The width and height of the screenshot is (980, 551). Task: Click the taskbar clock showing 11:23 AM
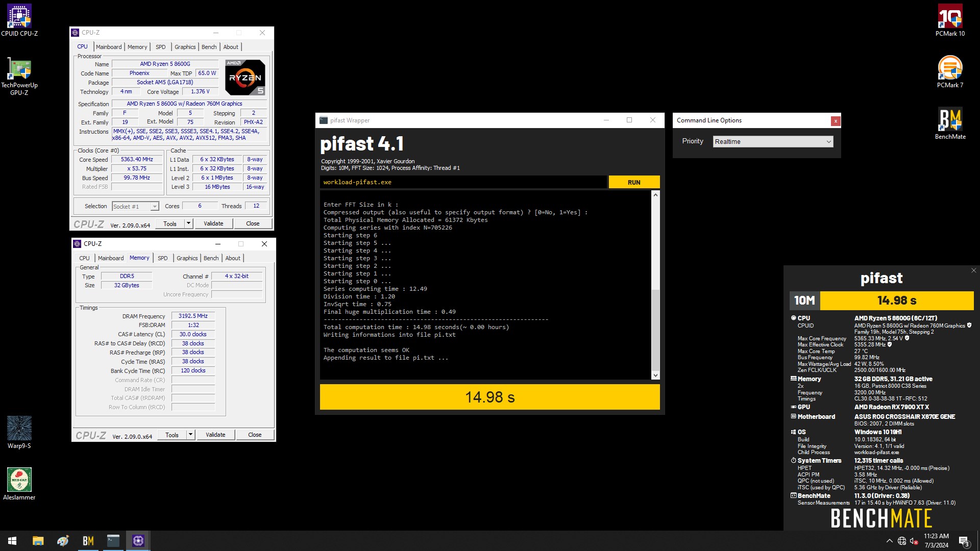936,541
